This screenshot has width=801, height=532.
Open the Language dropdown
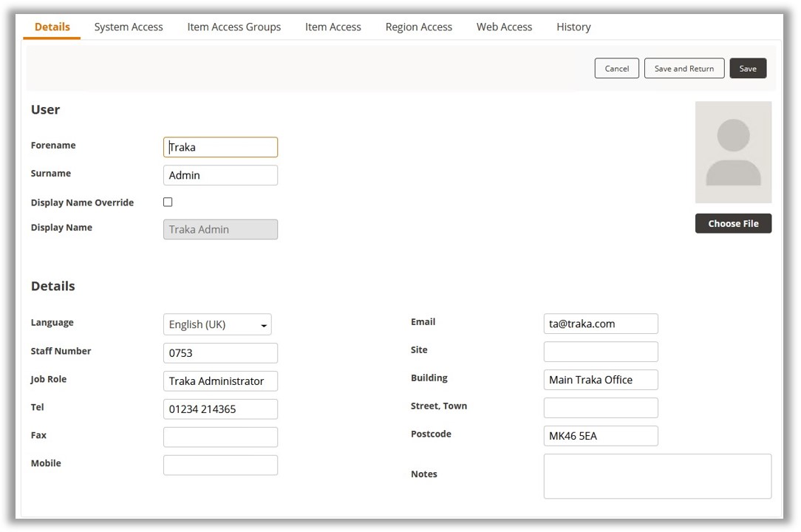tap(217, 324)
